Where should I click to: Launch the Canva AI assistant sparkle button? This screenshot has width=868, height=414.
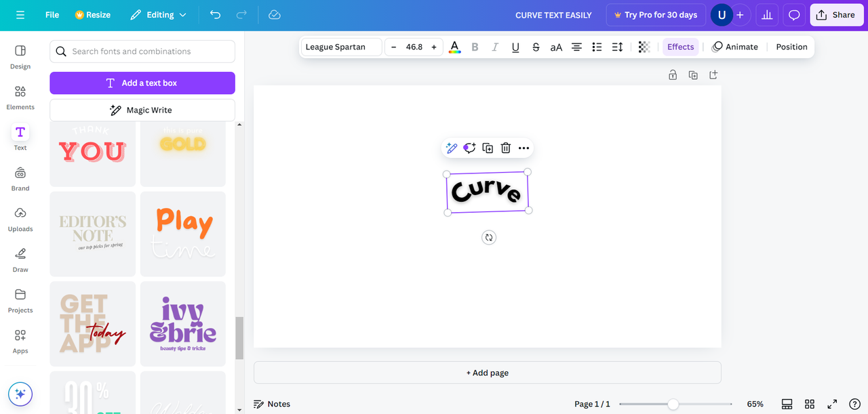pos(20,394)
